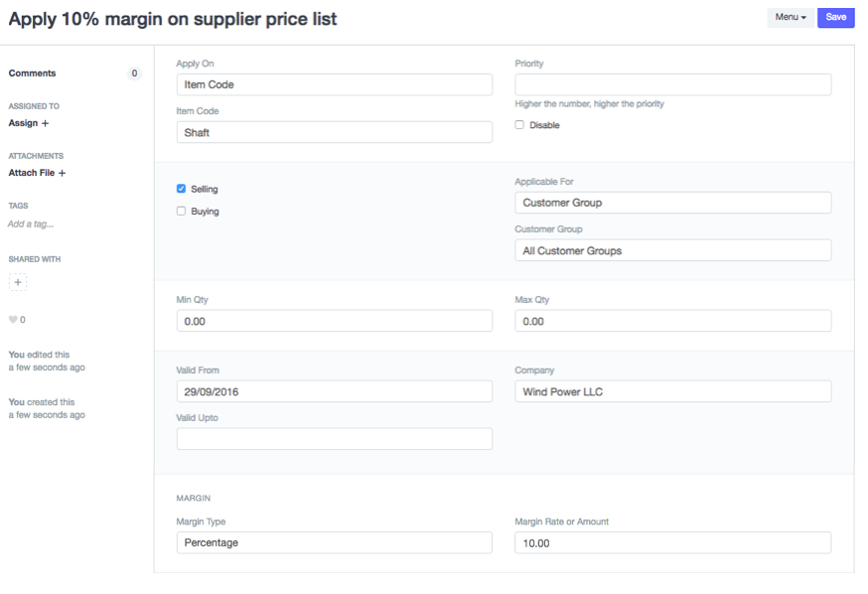Click the heart like icon

click(13, 319)
